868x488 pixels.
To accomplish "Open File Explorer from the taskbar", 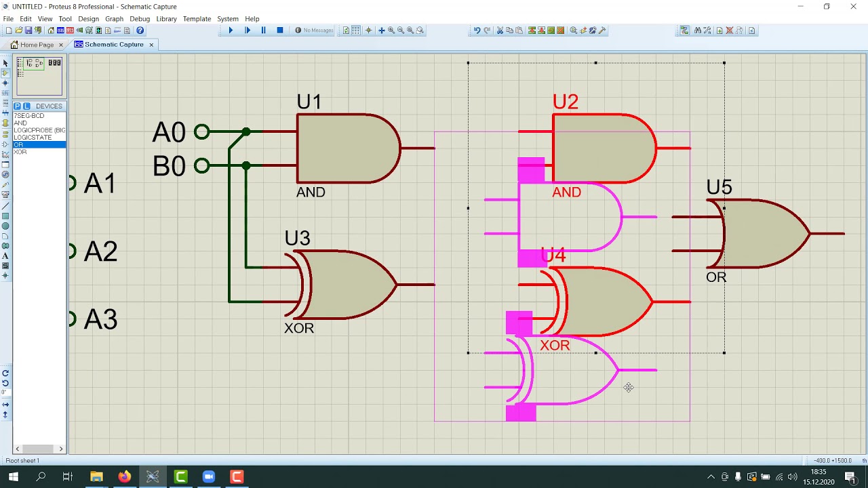I will [96, 477].
